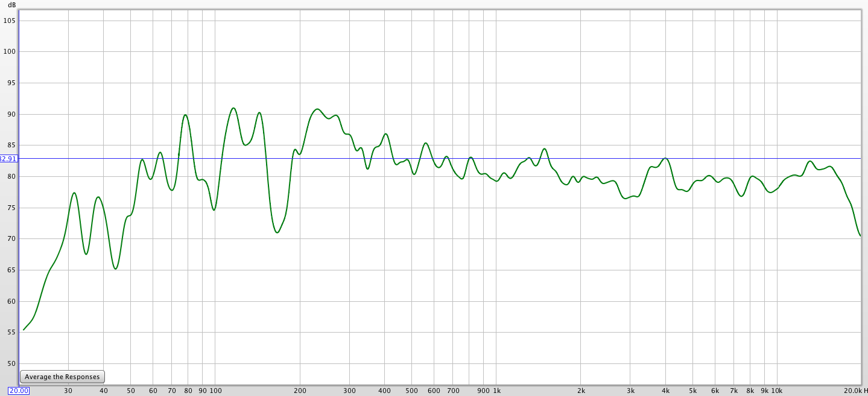This screenshot has height=396, width=868.
Task: Click the 500 label on the frequency axis
Action: coord(412,391)
